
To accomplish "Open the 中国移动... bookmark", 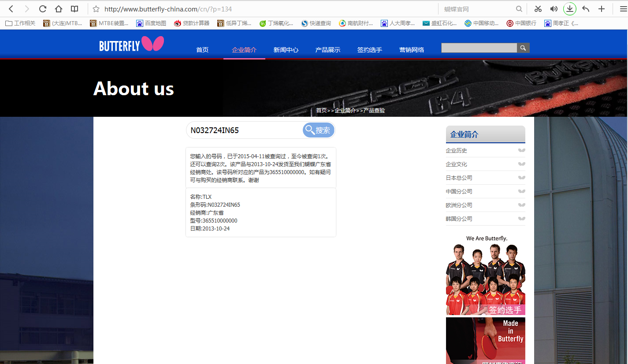I will 482,23.
